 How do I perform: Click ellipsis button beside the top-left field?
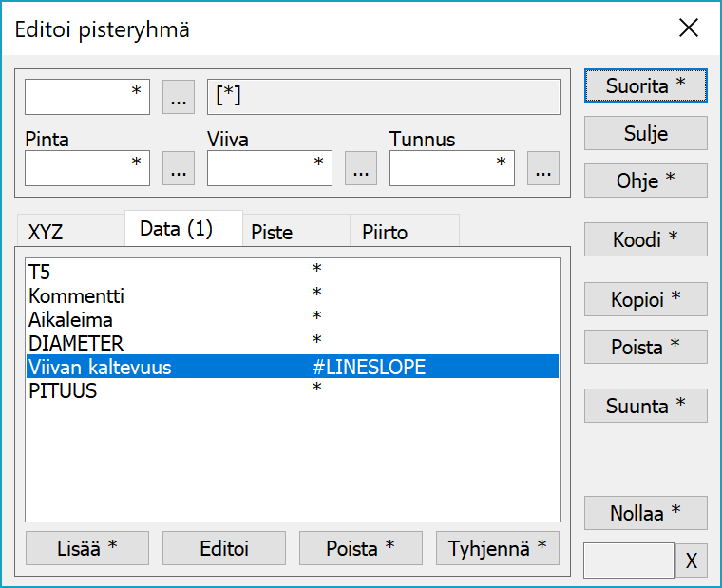[179, 97]
